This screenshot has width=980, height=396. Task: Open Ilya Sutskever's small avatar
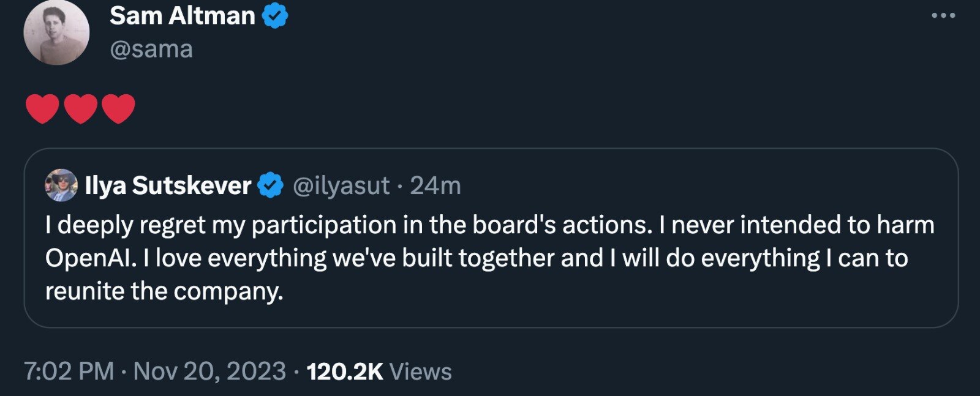click(x=61, y=185)
